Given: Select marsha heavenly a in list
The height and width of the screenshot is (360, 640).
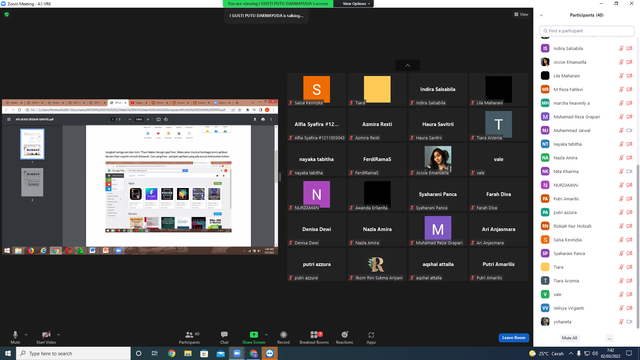Looking at the screenshot, I should click(586, 103).
